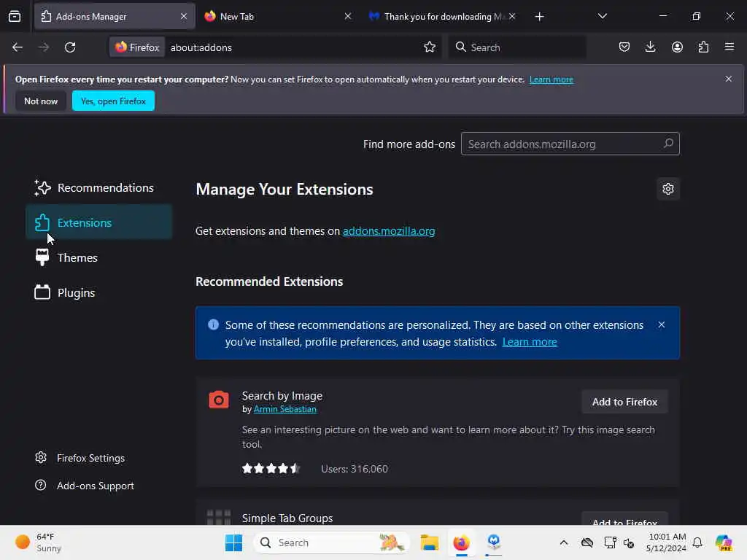
Task: Click the browser toolbar Search field
Action: coord(517,47)
